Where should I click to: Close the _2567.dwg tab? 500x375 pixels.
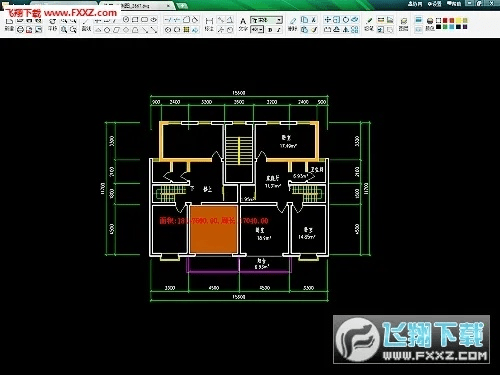169,5
